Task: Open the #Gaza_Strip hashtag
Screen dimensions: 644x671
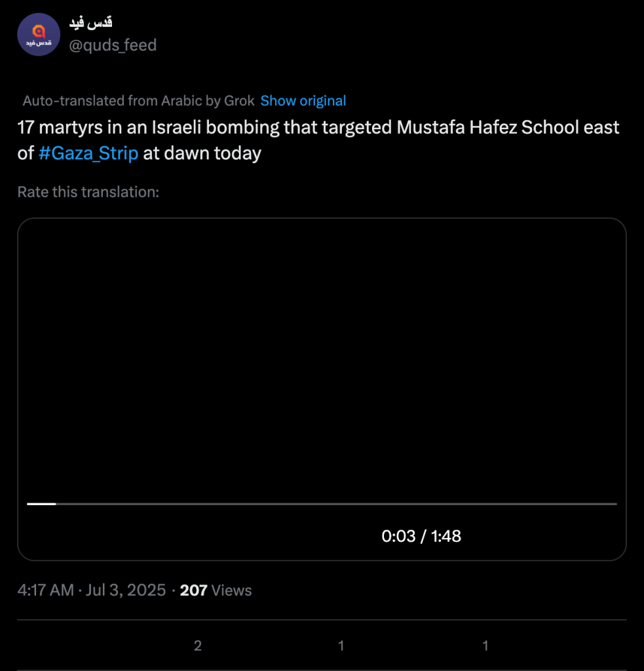Action: (x=88, y=153)
